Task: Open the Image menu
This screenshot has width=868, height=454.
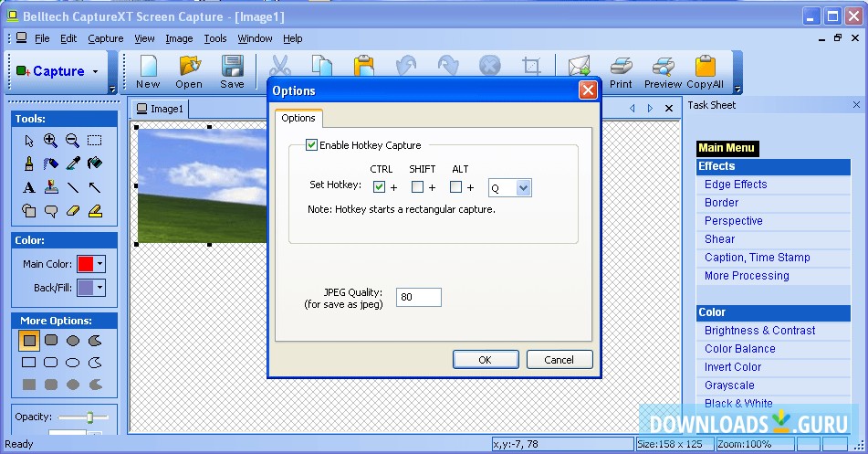Action: [x=180, y=38]
